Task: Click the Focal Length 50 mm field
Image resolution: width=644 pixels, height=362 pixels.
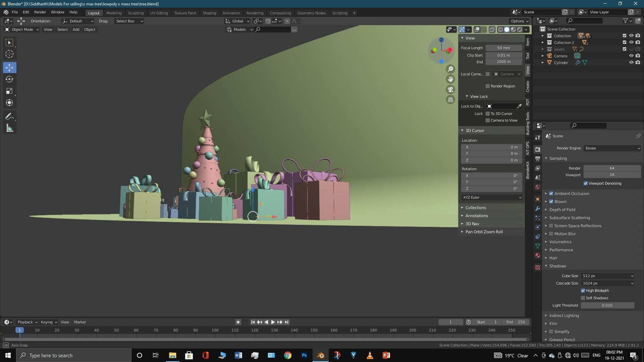Action: coord(504,48)
